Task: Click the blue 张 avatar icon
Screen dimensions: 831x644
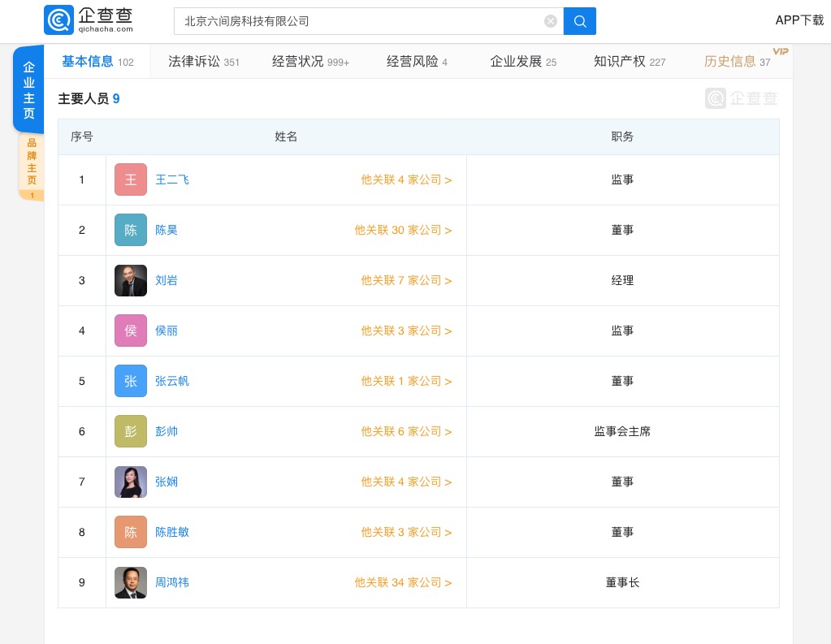Action: tap(131, 381)
